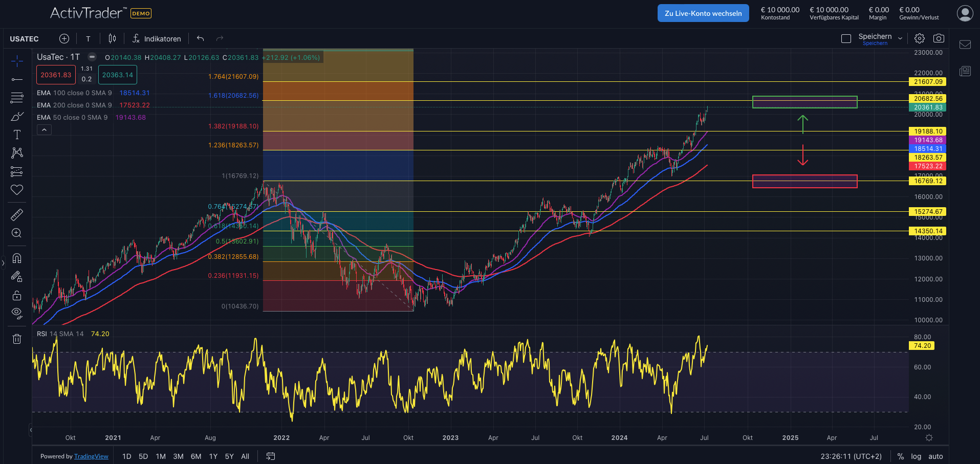
Task: Tick the checkbox next to Speichern
Action: coord(845,38)
